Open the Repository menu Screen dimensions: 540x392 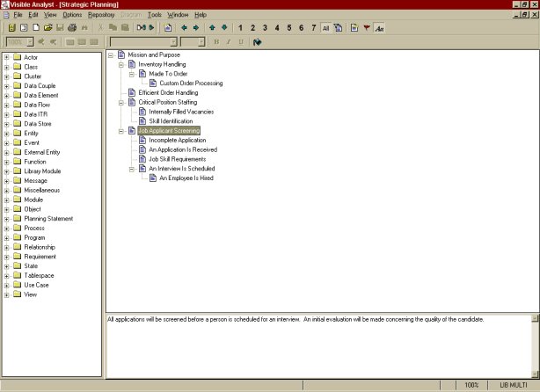pyautogui.click(x=101, y=15)
